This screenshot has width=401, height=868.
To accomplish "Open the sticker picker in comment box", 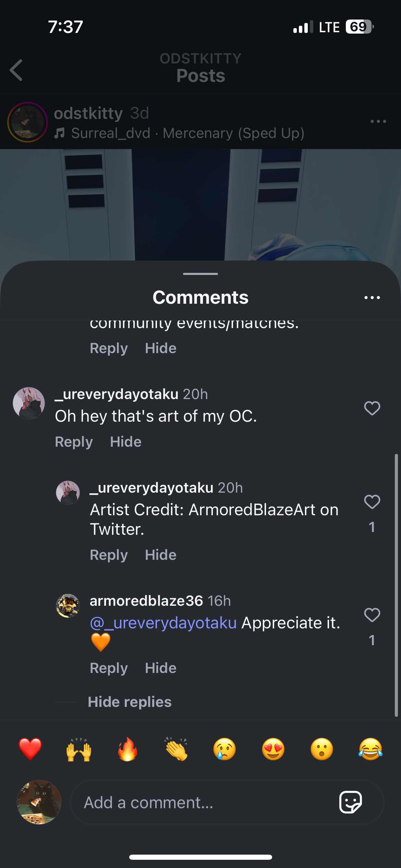I will point(350,802).
